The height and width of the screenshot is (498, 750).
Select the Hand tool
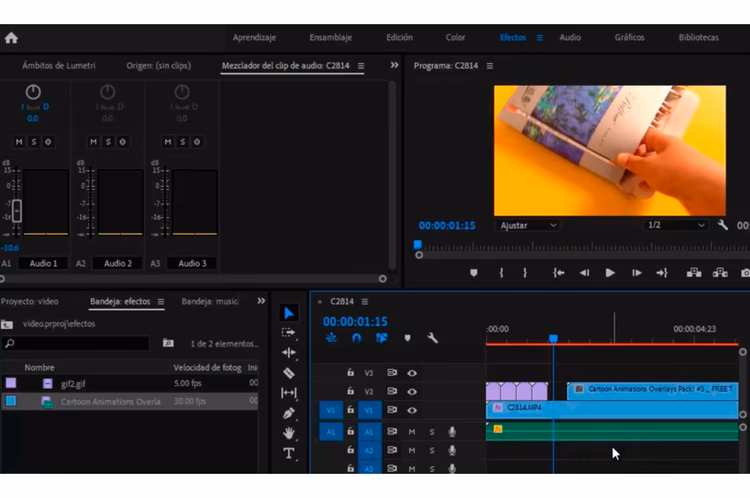(289, 433)
